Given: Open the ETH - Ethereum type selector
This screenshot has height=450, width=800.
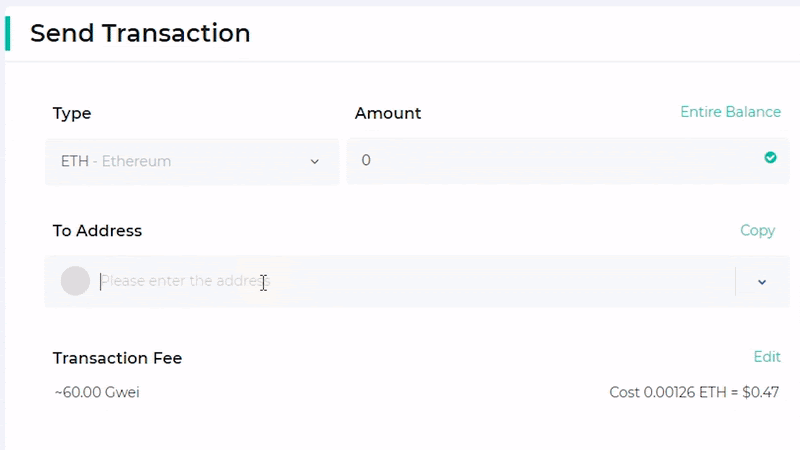Looking at the screenshot, I should (192, 161).
